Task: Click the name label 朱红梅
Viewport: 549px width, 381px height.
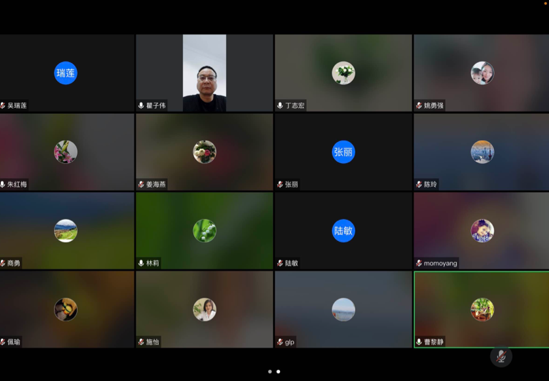Action: point(17,184)
